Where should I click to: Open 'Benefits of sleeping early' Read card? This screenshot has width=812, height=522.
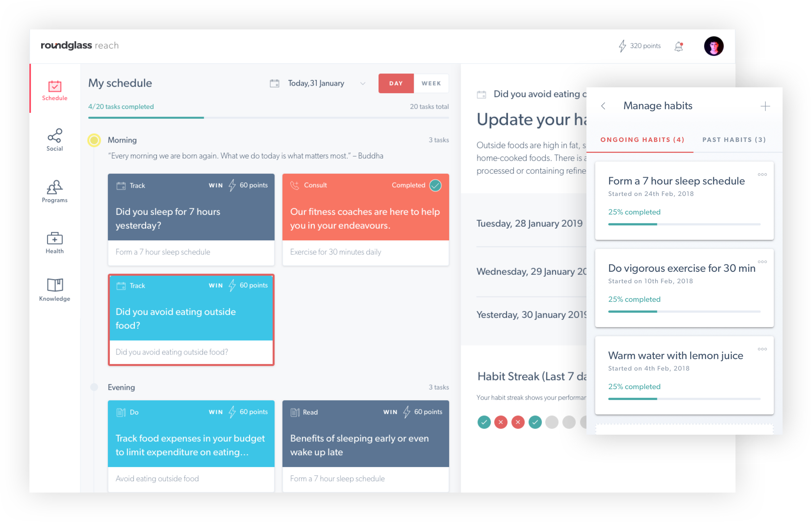(365, 446)
